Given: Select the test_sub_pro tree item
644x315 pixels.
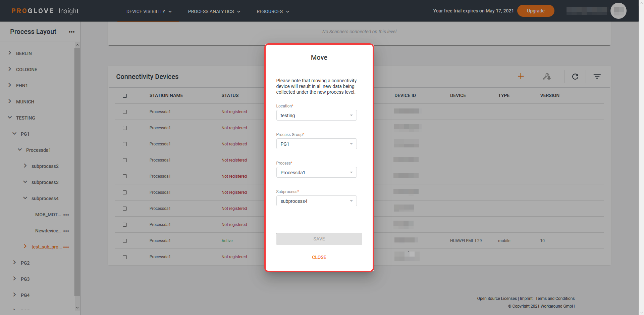Looking at the screenshot, I should pyautogui.click(x=46, y=247).
